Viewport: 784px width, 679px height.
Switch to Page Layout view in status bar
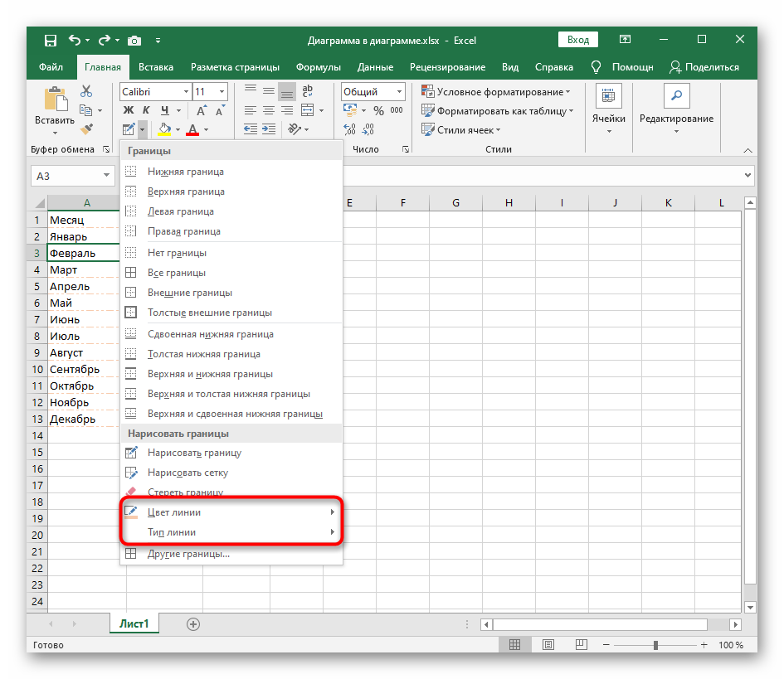click(x=549, y=645)
